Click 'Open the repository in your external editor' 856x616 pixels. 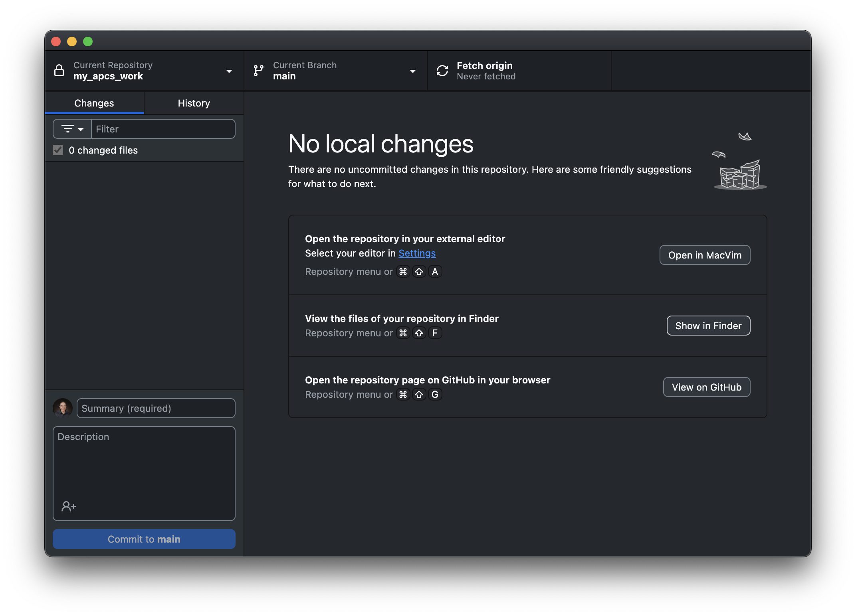click(405, 239)
